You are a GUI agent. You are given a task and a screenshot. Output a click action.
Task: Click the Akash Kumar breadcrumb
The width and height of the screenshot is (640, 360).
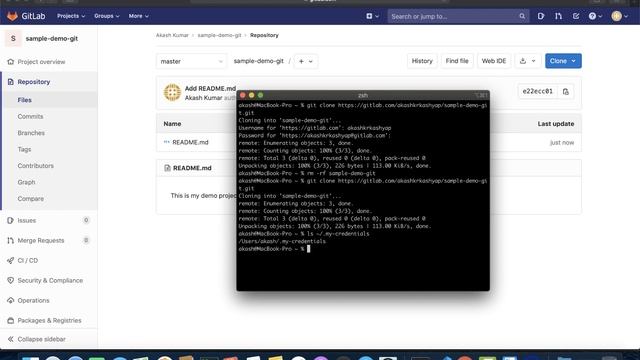(172, 35)
